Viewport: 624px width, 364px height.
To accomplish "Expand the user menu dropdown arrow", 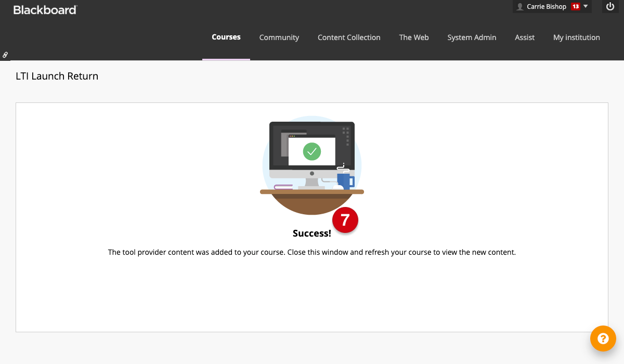I will click(x=586, y=7).
